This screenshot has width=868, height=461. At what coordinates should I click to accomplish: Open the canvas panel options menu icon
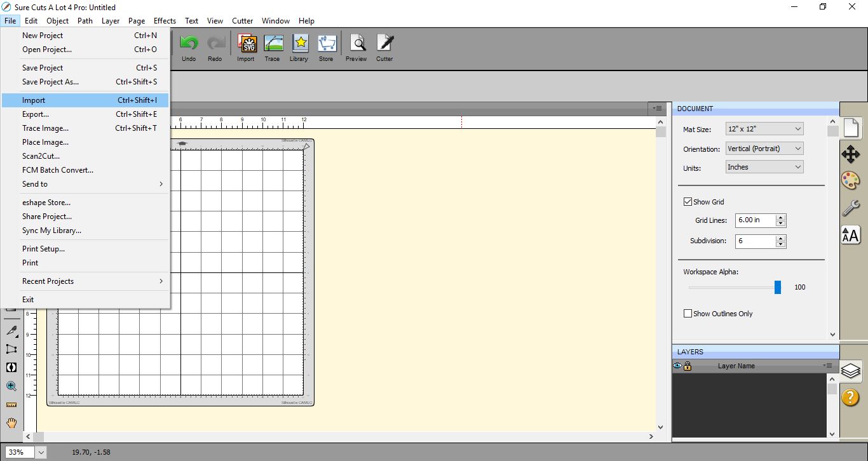click(658, 109)
